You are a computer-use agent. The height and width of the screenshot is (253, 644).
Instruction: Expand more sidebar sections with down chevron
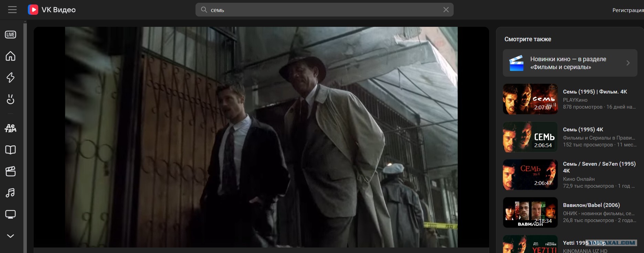(x=10, y=236)
